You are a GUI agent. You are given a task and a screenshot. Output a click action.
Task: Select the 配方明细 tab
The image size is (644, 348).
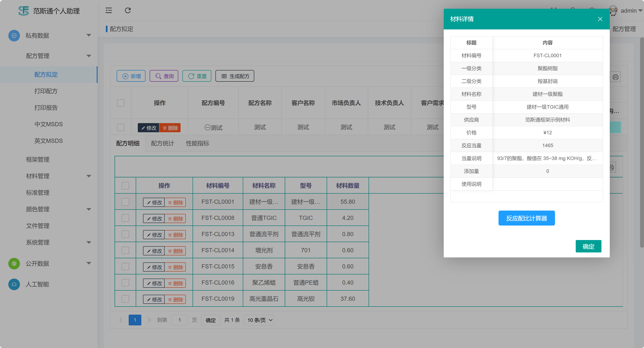coord(128,144)
